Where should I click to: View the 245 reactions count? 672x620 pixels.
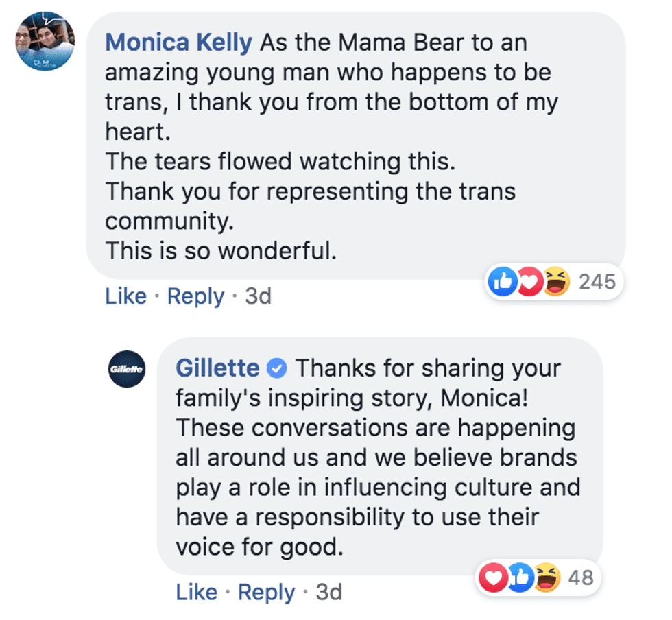[597, 282]
